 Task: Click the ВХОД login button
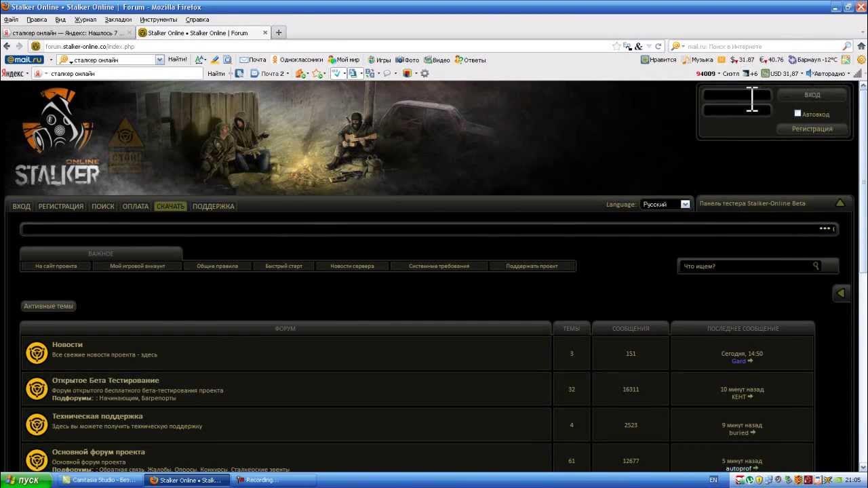812,95
